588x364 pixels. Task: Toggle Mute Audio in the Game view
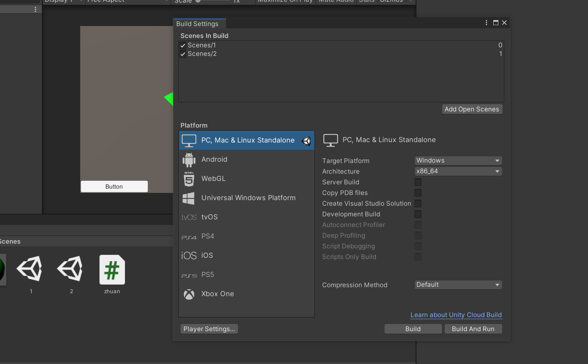336,1
